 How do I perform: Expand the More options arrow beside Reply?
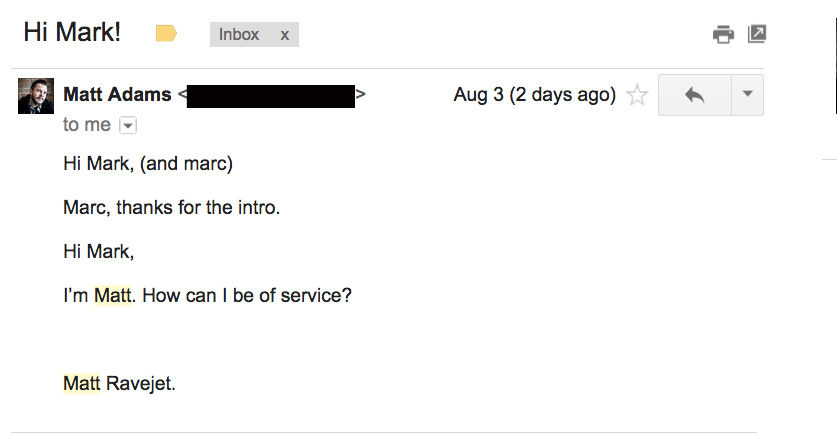(x=747, y=95)
